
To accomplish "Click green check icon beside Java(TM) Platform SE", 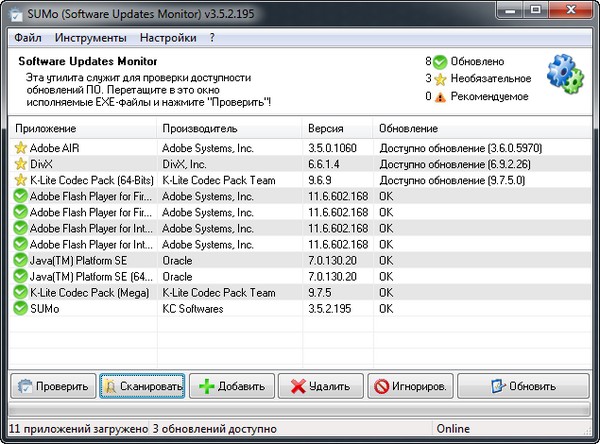I will click(x=19, y=260).
